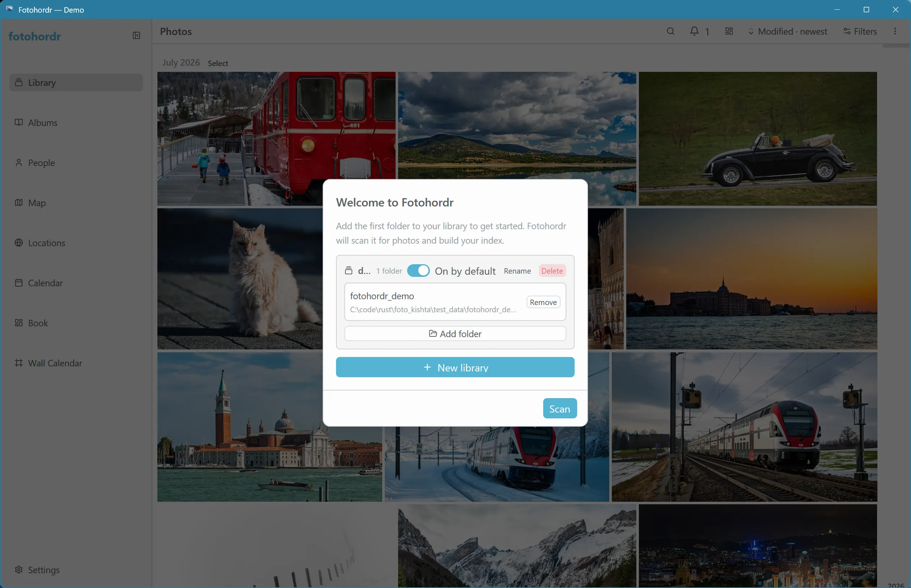911x588 pixels.
Task: Click the library stack icon in the dialog
Action: (348, 271)
